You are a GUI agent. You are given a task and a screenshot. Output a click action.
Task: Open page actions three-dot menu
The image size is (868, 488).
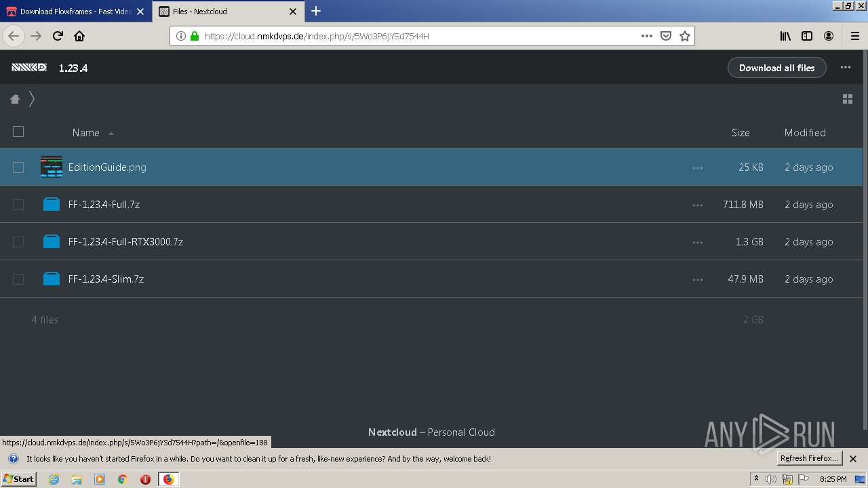click(x=647, y=36)
